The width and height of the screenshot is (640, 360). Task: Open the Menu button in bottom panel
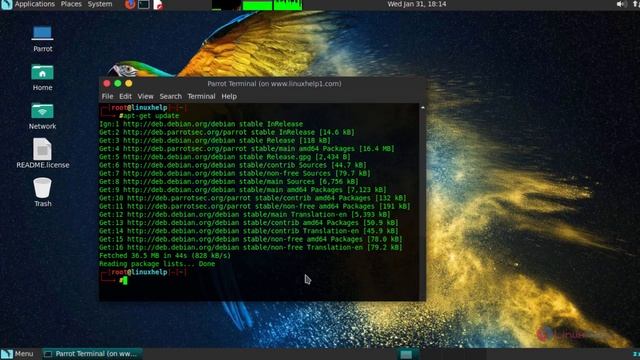click(x=17, y=354)
